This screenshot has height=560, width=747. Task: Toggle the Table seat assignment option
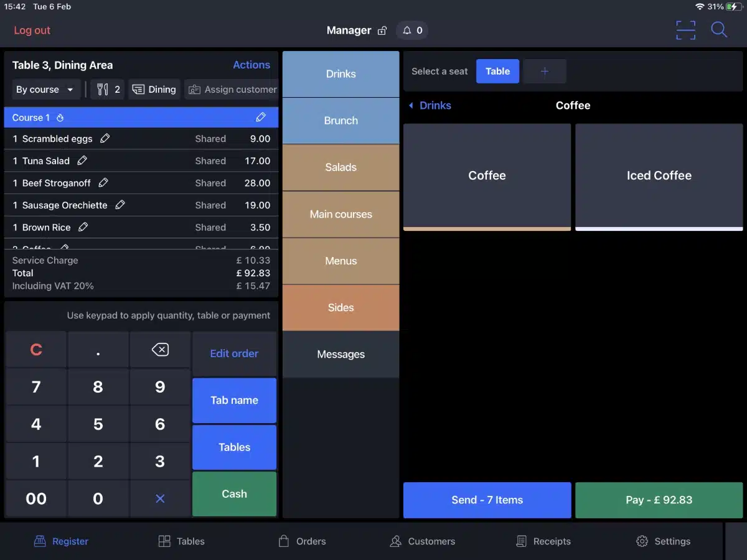coord(497,71)
